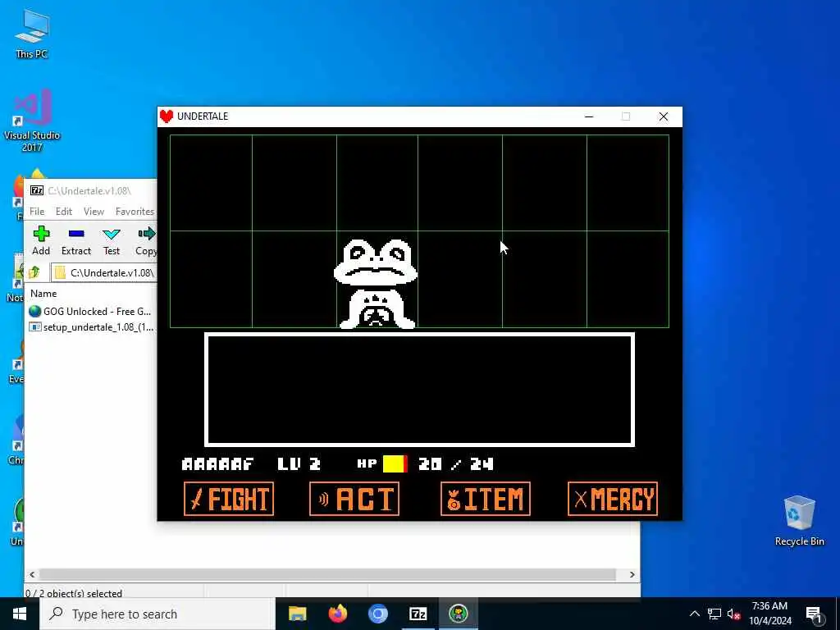Open Chrome from the taskbar

[x=377, y=614]
